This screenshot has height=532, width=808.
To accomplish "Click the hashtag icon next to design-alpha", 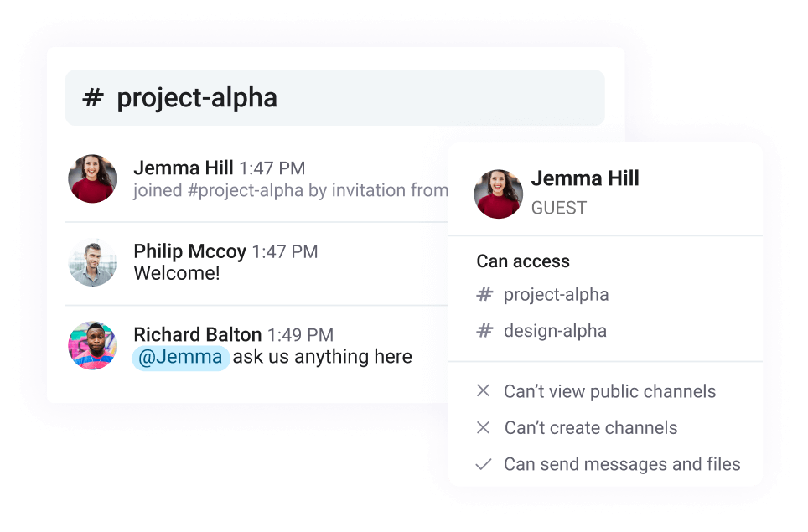I will [x=484, y=330].
